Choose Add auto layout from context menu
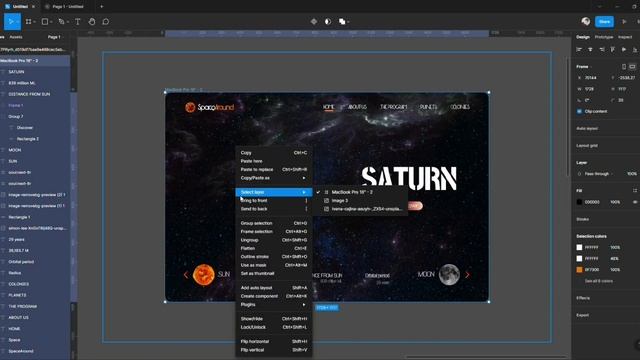 pyautogui.click(x=273, y=288)
